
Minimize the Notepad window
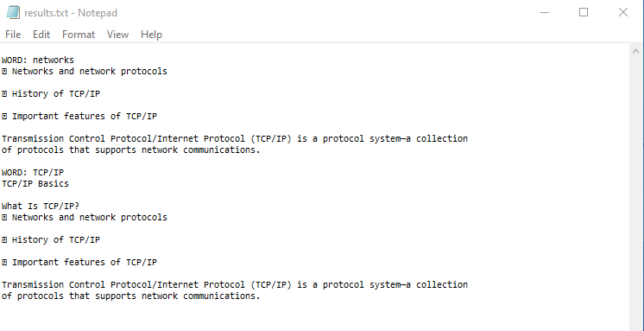click(545, 13)
